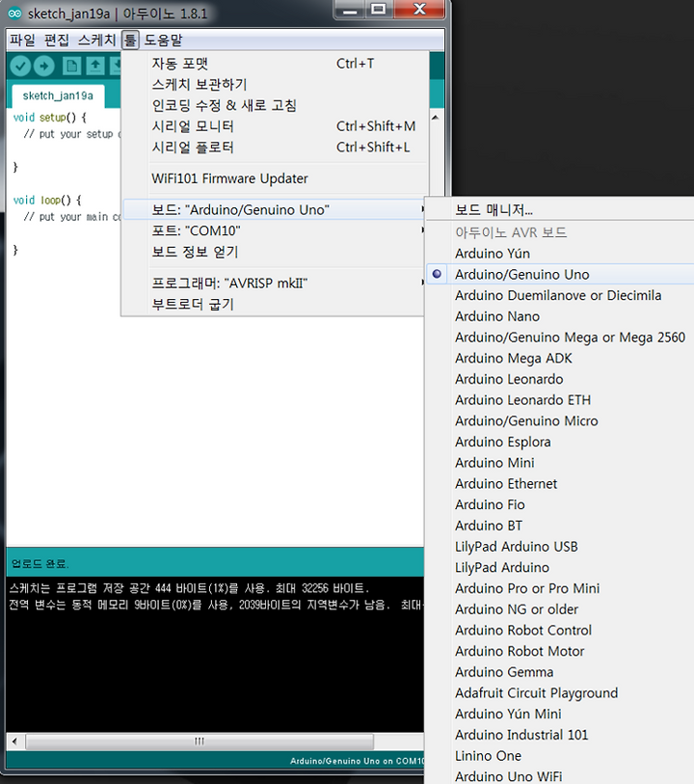Click the Upload arrow toolbar icon

44,66
